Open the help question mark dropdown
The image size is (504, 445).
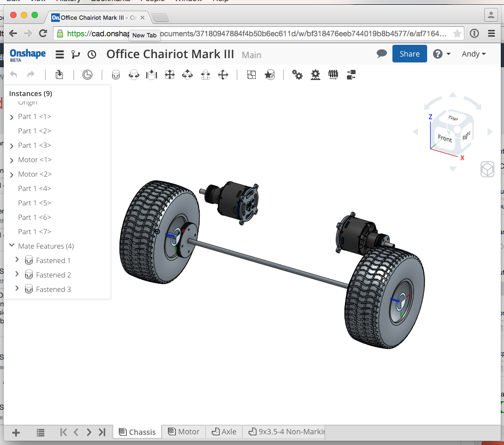(442, 54)
